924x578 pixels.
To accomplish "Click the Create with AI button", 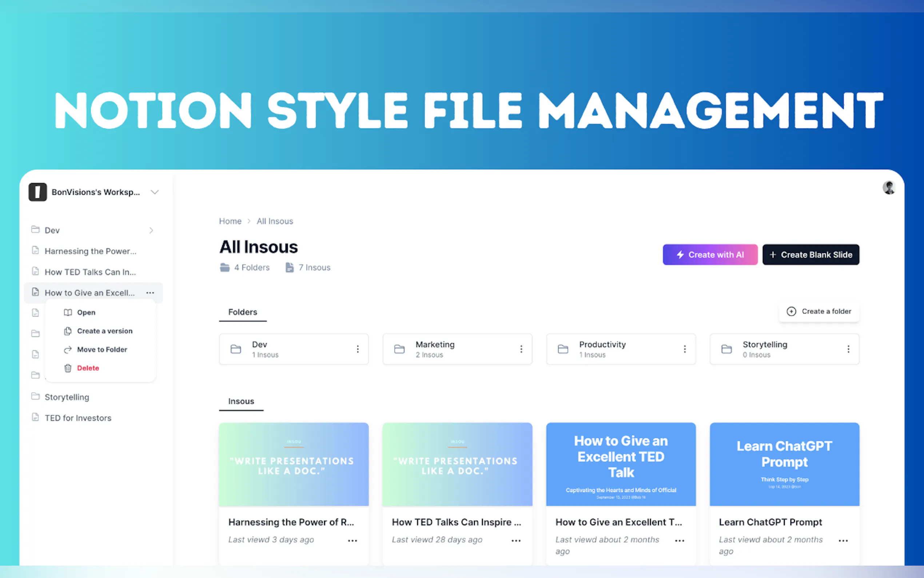I will point(710,254).
